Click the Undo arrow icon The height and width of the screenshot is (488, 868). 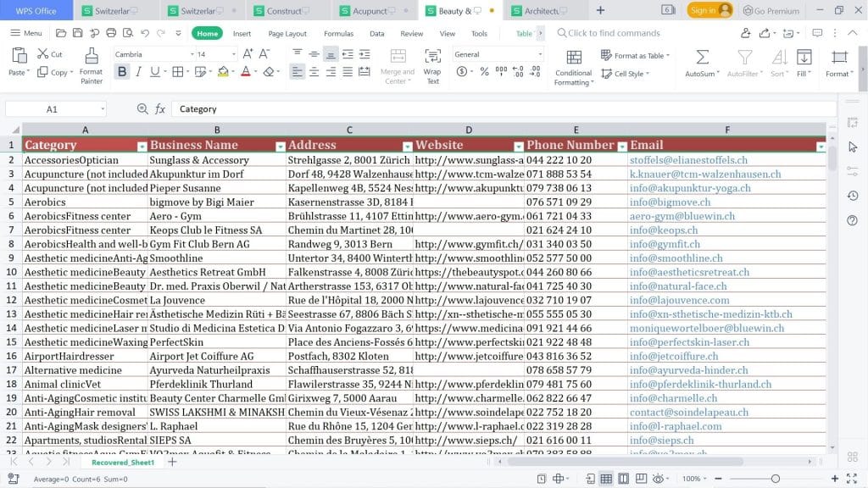pyautogui.click(x=145, y=33)
